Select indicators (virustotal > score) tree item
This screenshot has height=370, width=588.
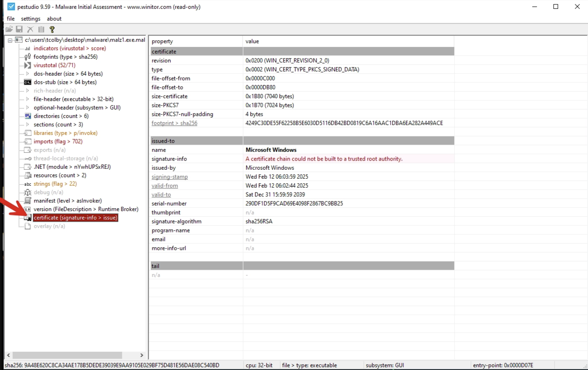pyautogui.click(x=70, y=48)
